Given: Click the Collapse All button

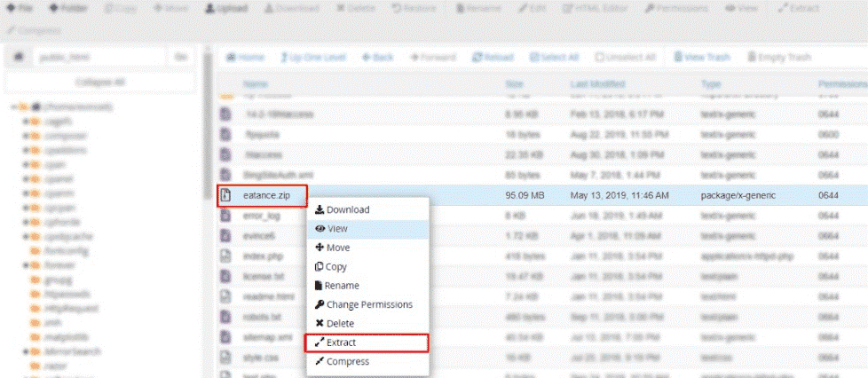Looking at the screenshot, I should pyautogui.click(x=99, y=82).
